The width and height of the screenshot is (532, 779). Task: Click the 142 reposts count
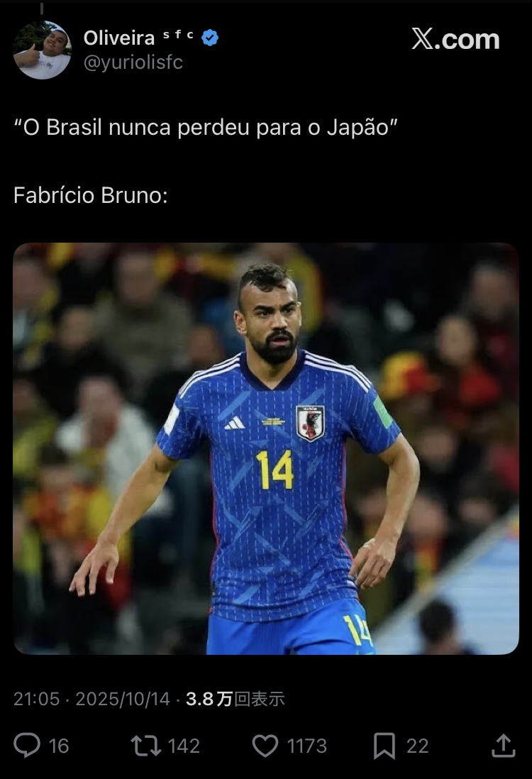[184, 746]
